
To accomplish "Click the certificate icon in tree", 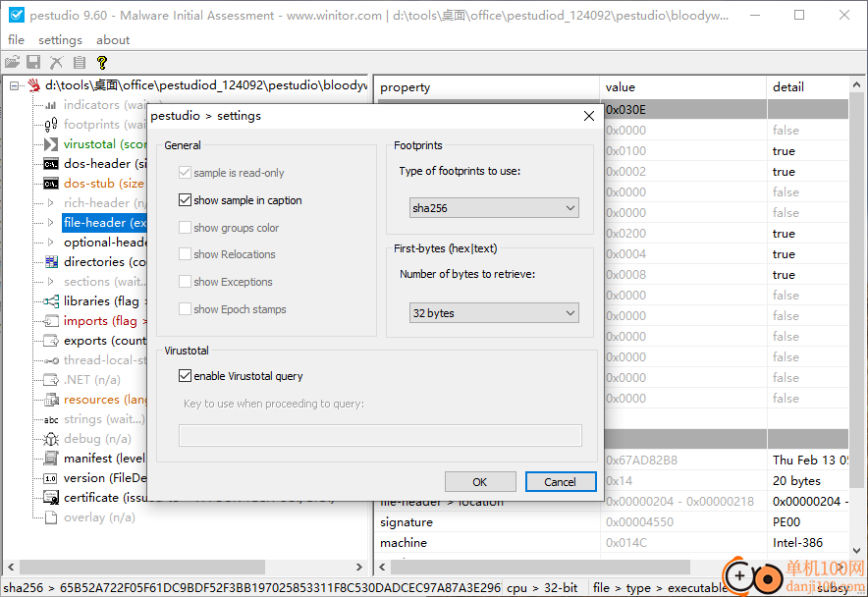I will pyautogui.click(x=51, y=498).
